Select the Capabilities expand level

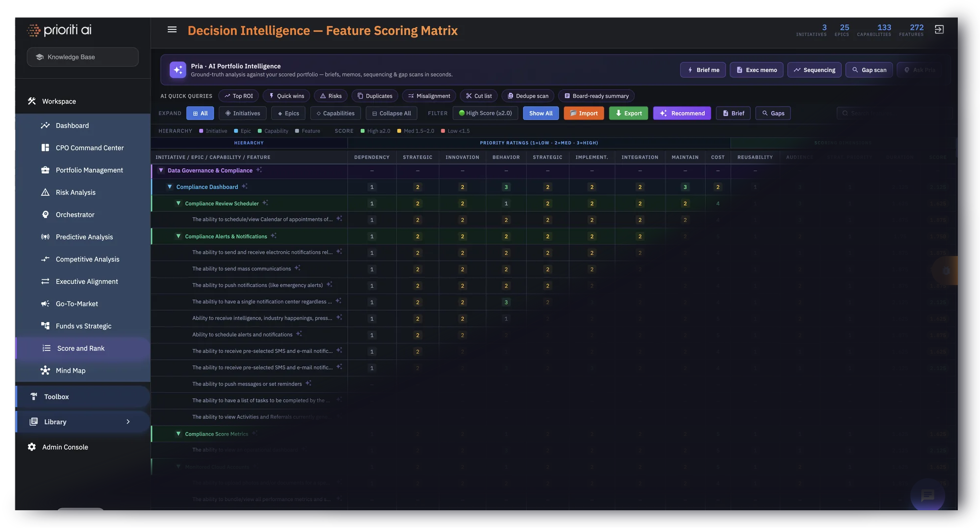(335, 113)
